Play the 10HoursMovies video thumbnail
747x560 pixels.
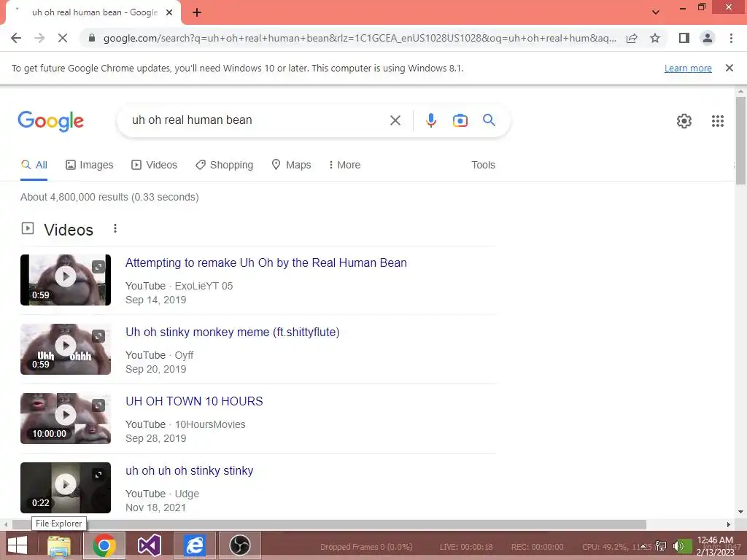click(65, 415)
